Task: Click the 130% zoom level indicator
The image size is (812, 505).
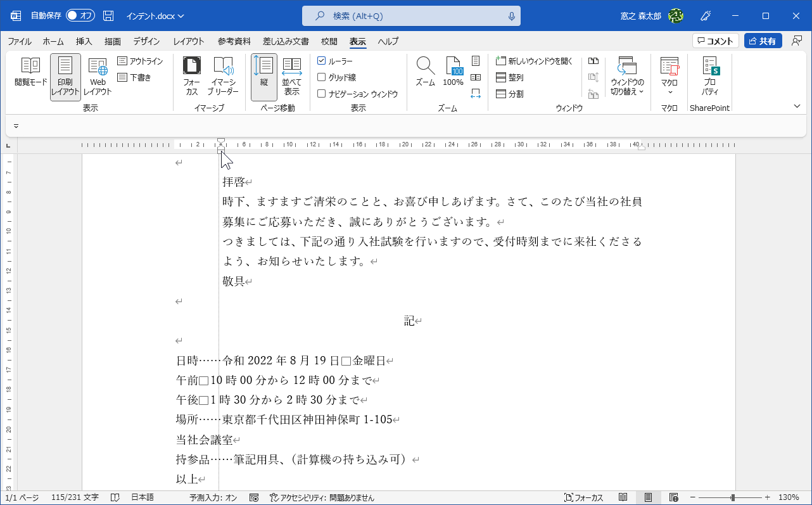Action: tap(789, 497)
